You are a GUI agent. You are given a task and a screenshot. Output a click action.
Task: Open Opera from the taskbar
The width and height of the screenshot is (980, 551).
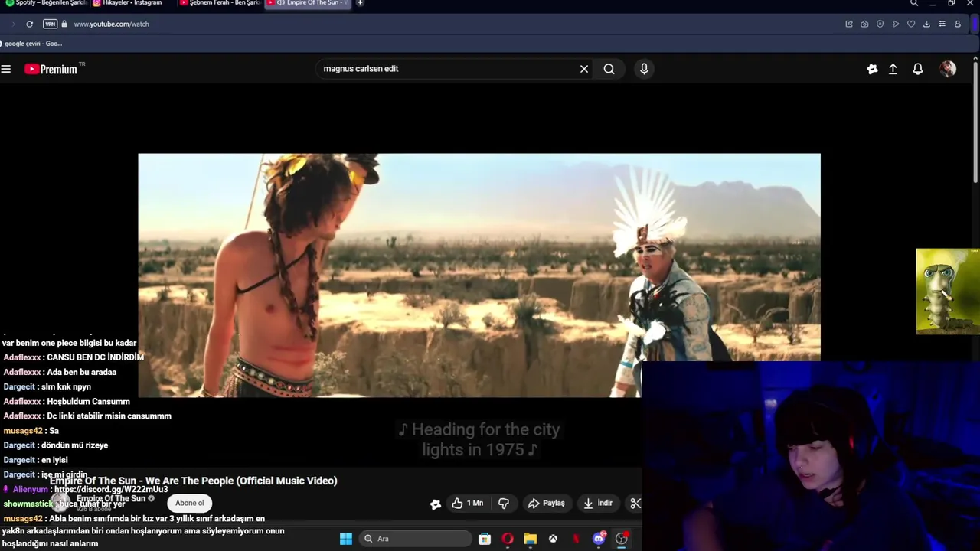click(x=507, y=539)
